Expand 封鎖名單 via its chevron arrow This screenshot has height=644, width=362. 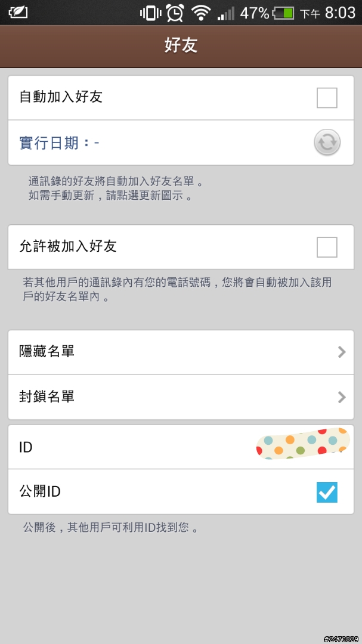[x=342, y=397]
